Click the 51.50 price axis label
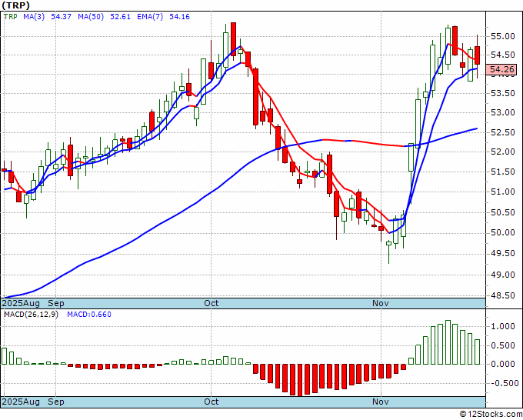 (503, 172)
